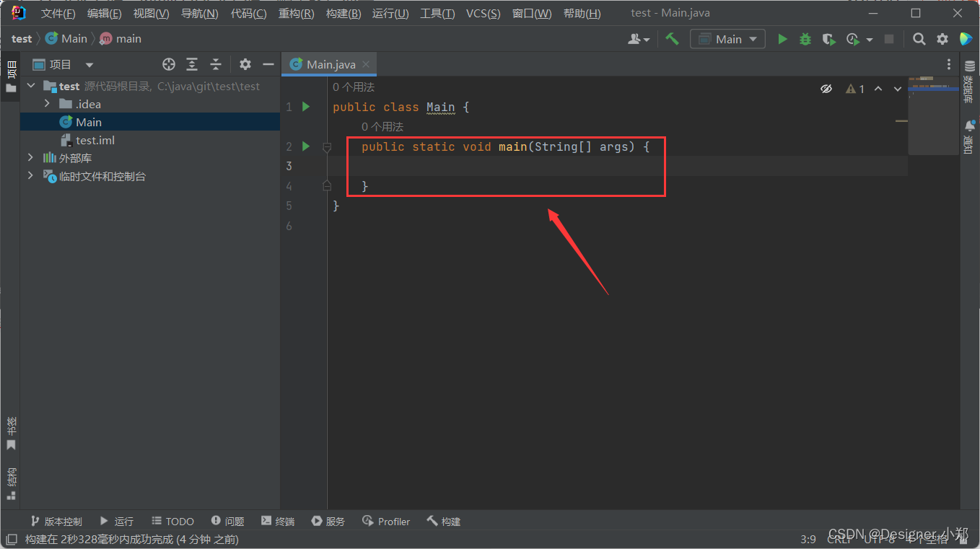Toggle the Structure side tool window

click(11, 484)
